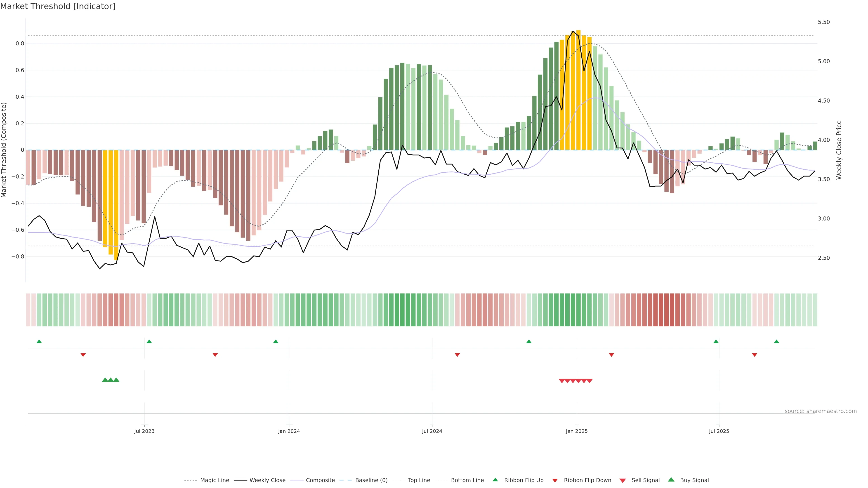The width and height of the screenshot is (868, 488).
Task: Toggle the Weekly Close legend entry
Action: tap(267, 480)
